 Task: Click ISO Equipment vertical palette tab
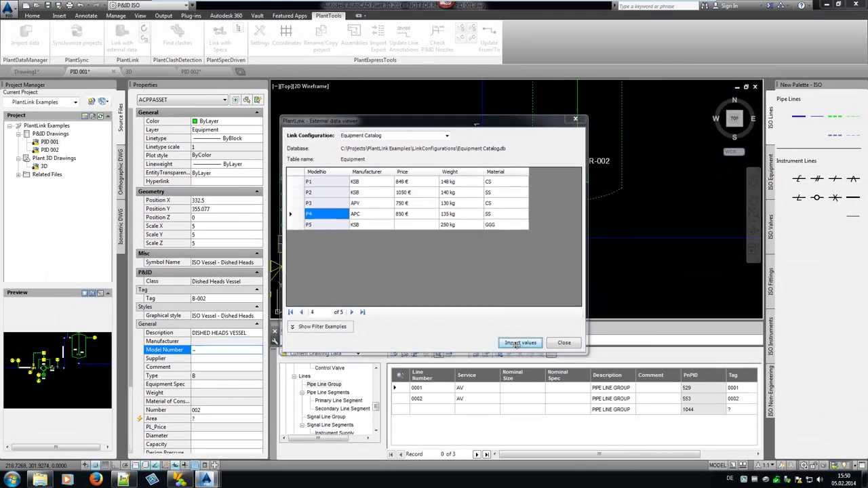pyautogui.click(x=770, y=171)
